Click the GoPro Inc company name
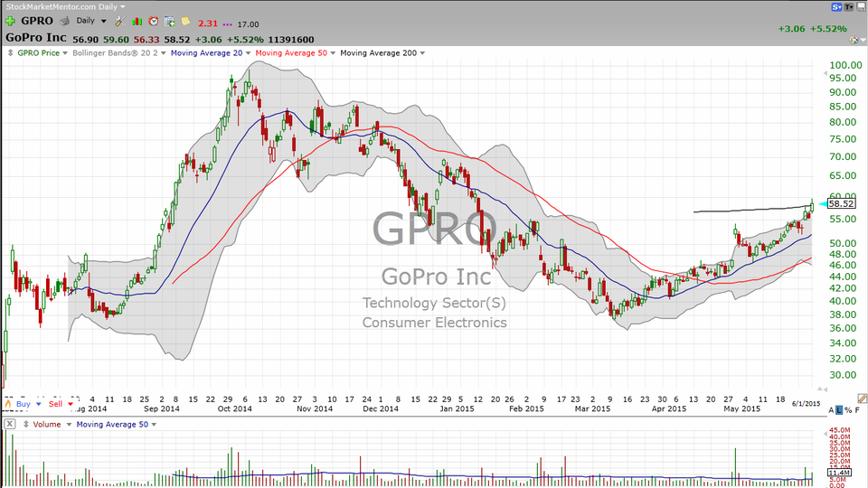 pos(36,38)
